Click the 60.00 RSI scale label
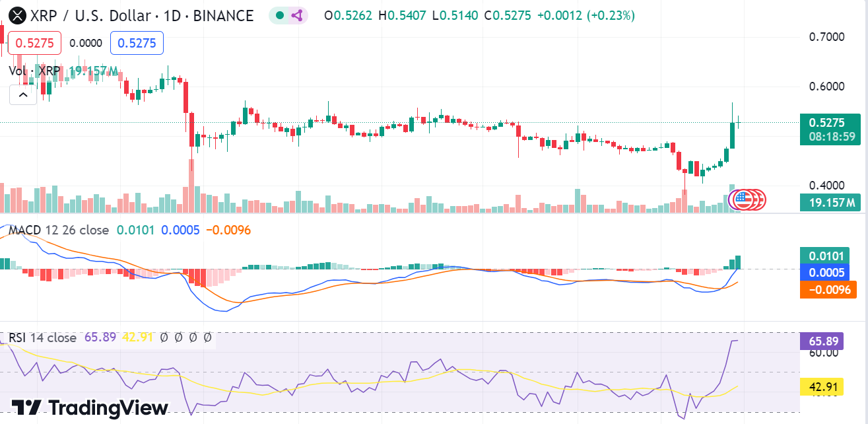The height and width of the screenshot is (424, 868). coord(823,353)
